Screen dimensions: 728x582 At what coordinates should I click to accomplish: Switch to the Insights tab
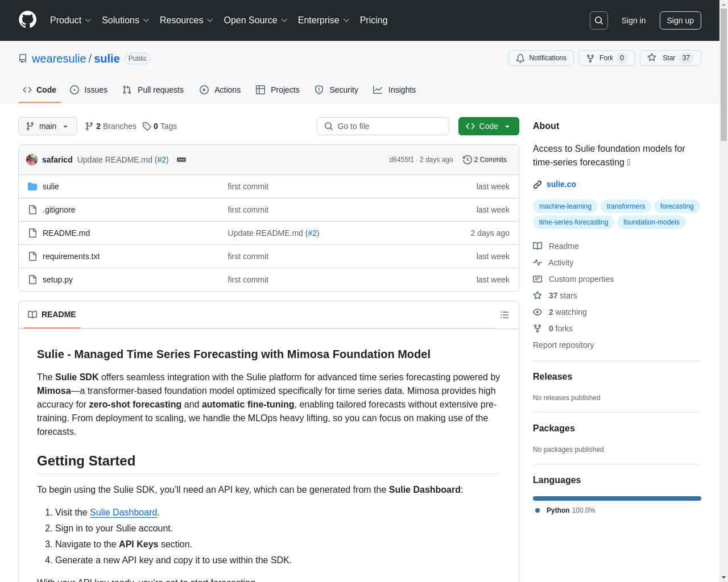pos(395,90)
